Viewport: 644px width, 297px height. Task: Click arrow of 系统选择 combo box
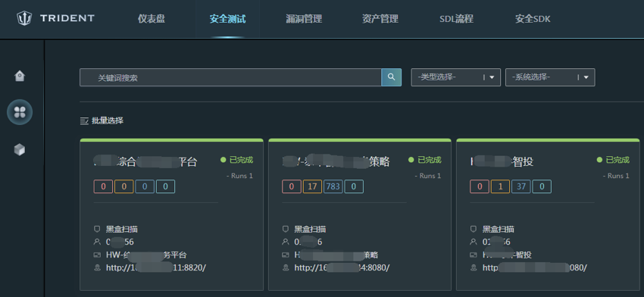[586, 77]
